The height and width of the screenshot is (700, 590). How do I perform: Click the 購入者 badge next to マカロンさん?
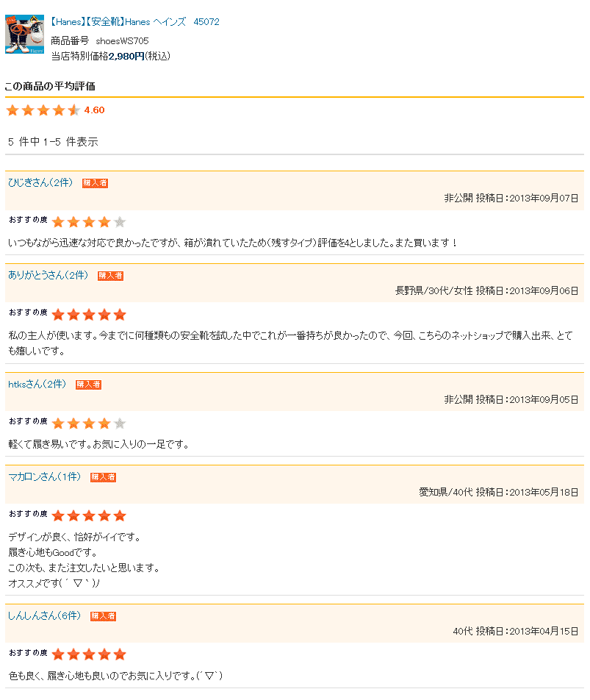[103, 477]
